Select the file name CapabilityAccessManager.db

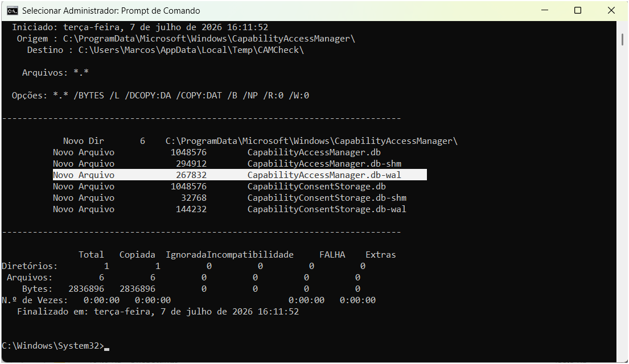(x=314, y=152)
